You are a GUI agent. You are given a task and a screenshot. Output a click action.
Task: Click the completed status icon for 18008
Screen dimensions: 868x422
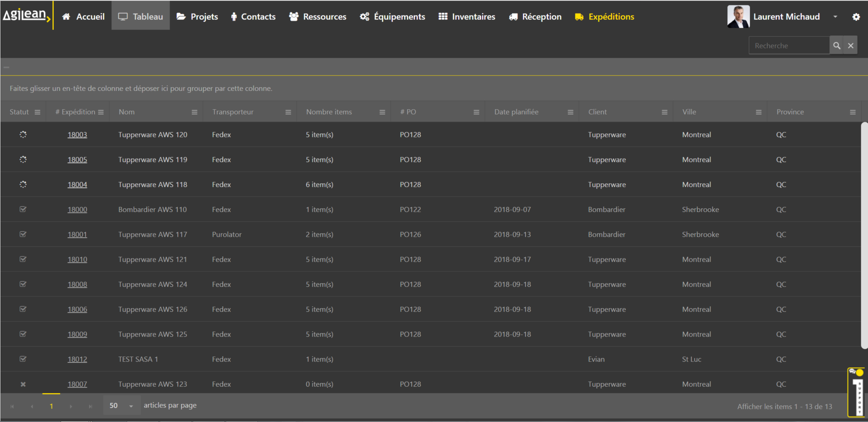coord(23,284)
